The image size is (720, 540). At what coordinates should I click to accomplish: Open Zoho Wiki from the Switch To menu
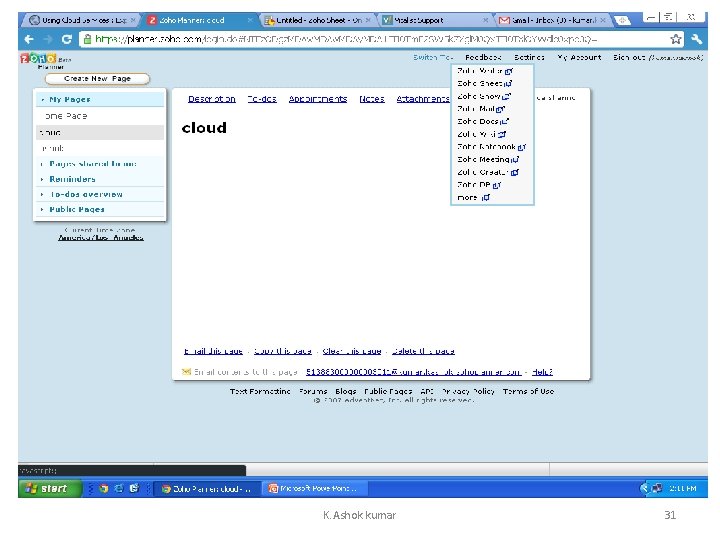click(481, 135)
